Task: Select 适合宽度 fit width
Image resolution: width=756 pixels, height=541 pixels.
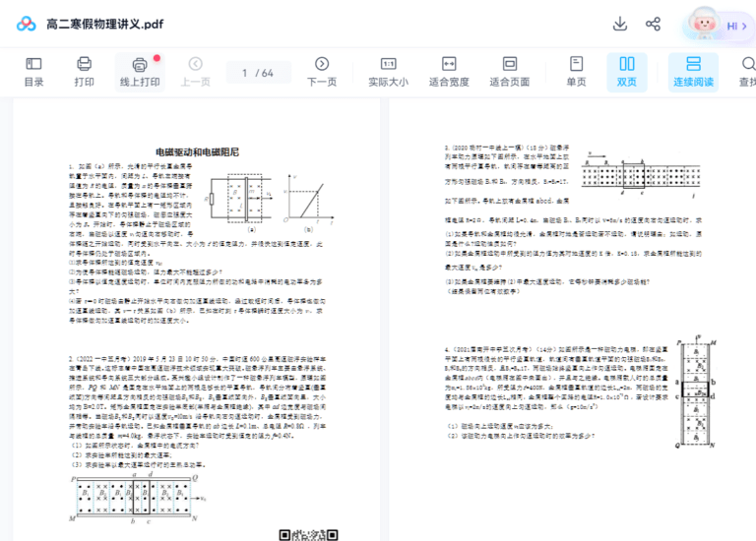Action: (449, 72)
